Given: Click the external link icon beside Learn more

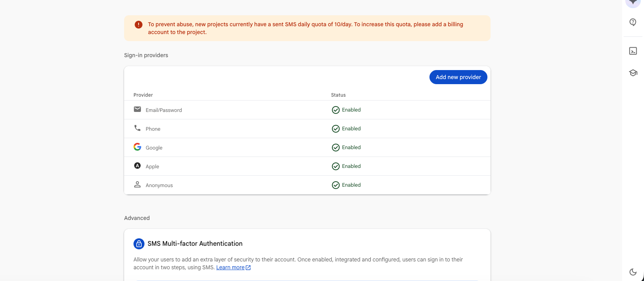Looking at the screenshot, I should [248, 268].
